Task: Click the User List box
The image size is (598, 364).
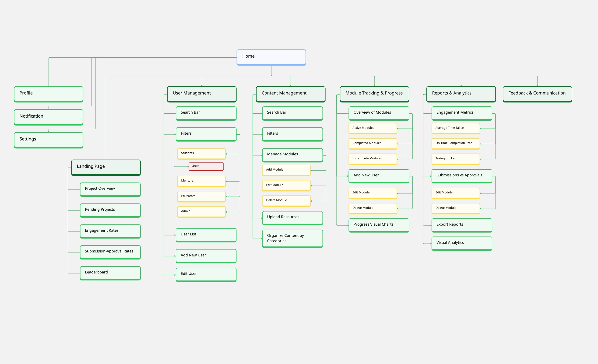Action: [x=206, y=235]
